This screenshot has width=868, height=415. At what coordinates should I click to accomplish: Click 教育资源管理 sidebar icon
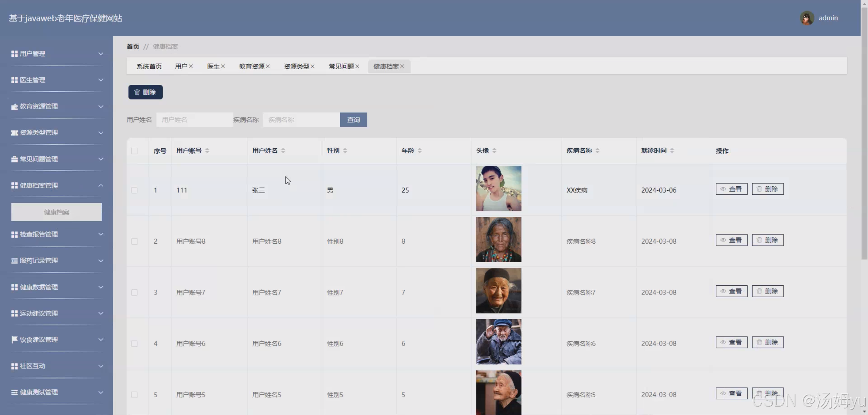[14, 107]
